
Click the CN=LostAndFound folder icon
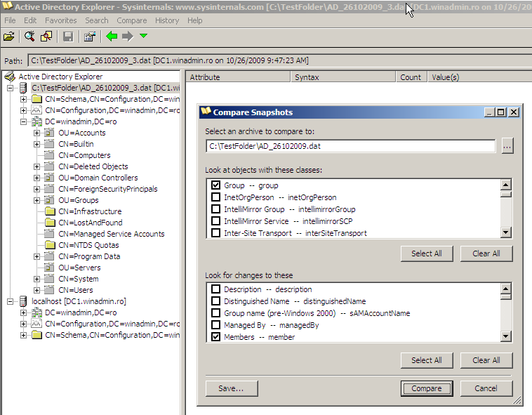(x=50, y=223)
